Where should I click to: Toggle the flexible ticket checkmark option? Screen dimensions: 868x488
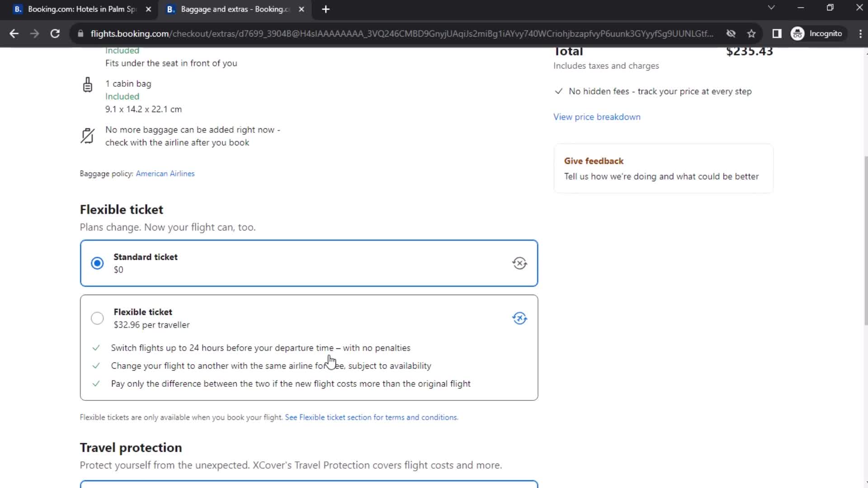coord(97,318)
